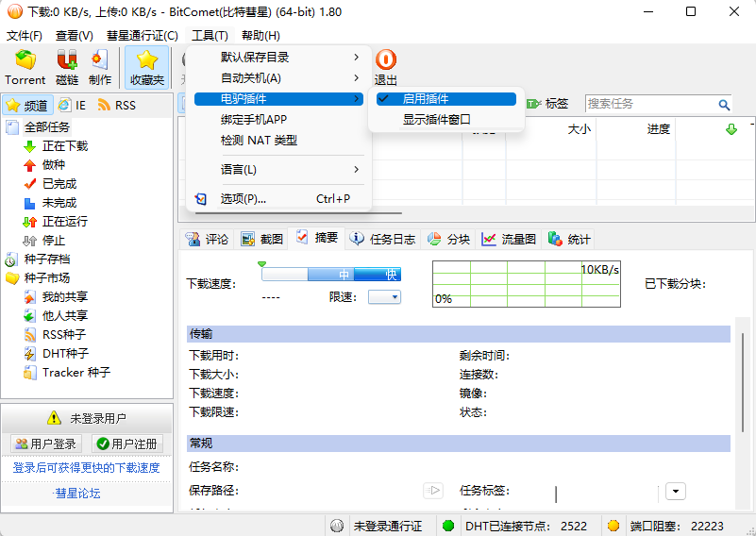Open the 磁链 magnet link tool
Screen dimensions: 756x536
point(67,67)
